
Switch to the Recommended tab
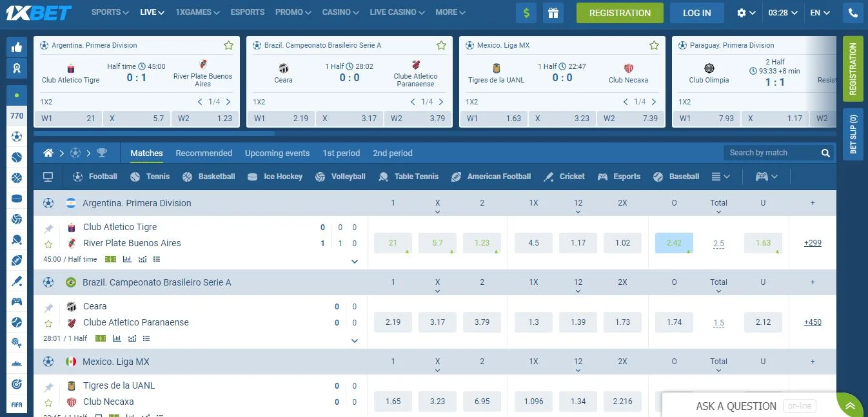click(204, 153)
